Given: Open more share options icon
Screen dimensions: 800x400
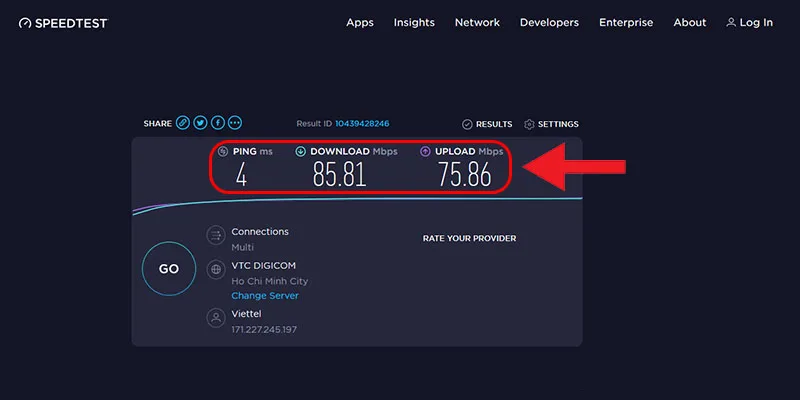Looking at the screenshot, I should tap(235, 122).
